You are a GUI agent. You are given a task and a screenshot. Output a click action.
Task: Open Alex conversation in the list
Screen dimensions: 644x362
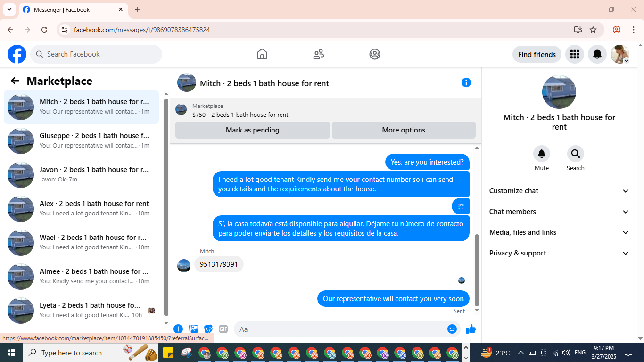[x=82, y=209]
